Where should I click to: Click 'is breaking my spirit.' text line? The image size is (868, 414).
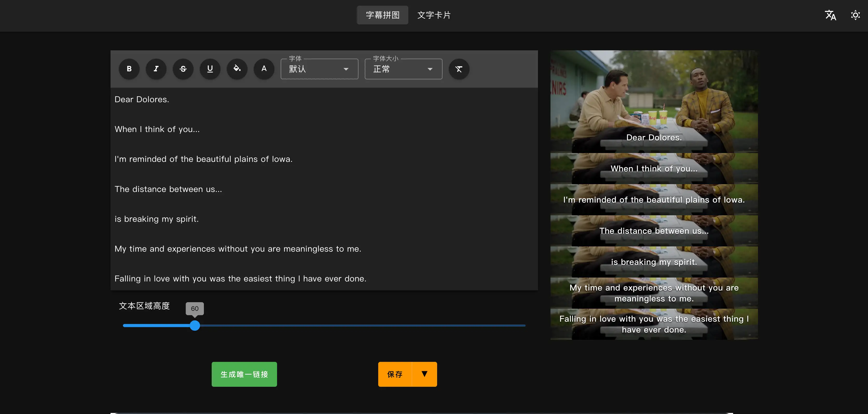[x=157, y=219]
